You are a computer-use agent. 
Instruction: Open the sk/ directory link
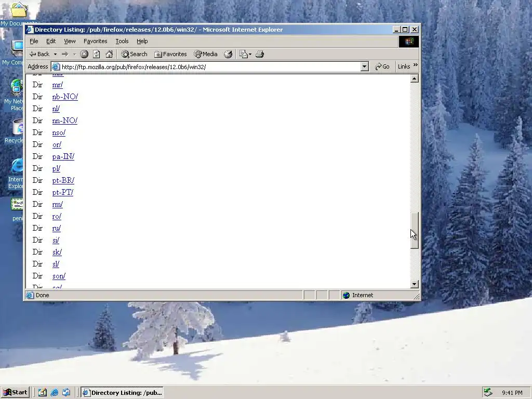(x=57, y=252)
